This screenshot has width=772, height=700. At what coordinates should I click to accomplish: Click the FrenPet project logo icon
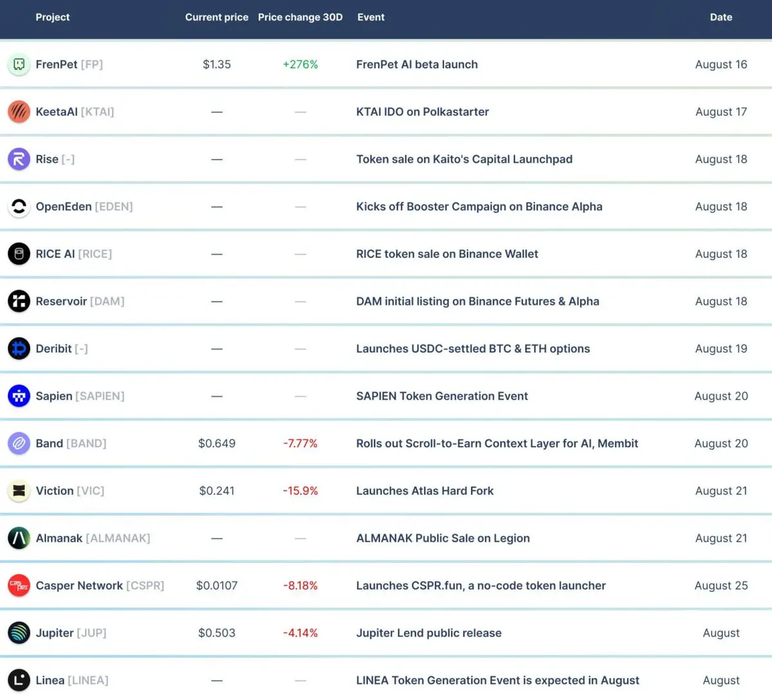click(x=19, y=64)
